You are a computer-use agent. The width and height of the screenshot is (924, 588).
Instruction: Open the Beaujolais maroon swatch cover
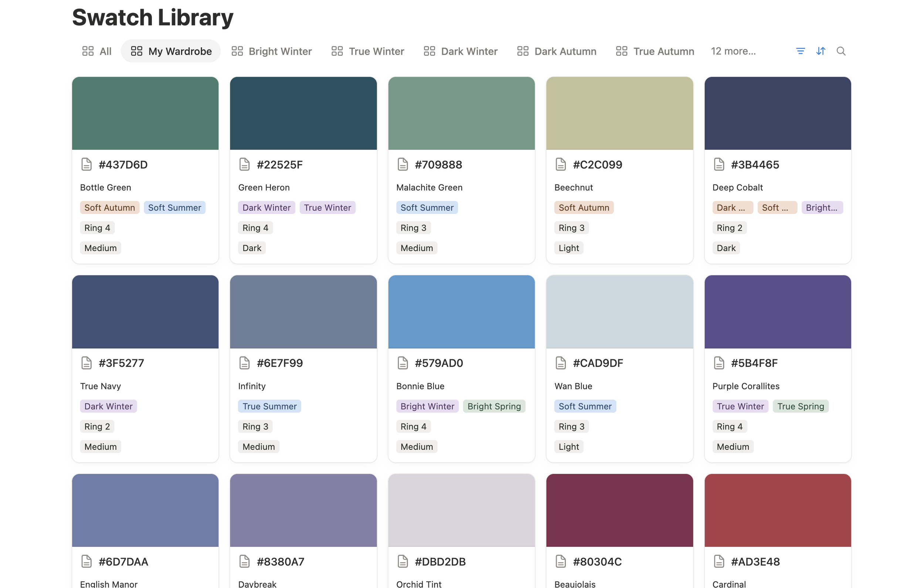(x=619, y=510)
